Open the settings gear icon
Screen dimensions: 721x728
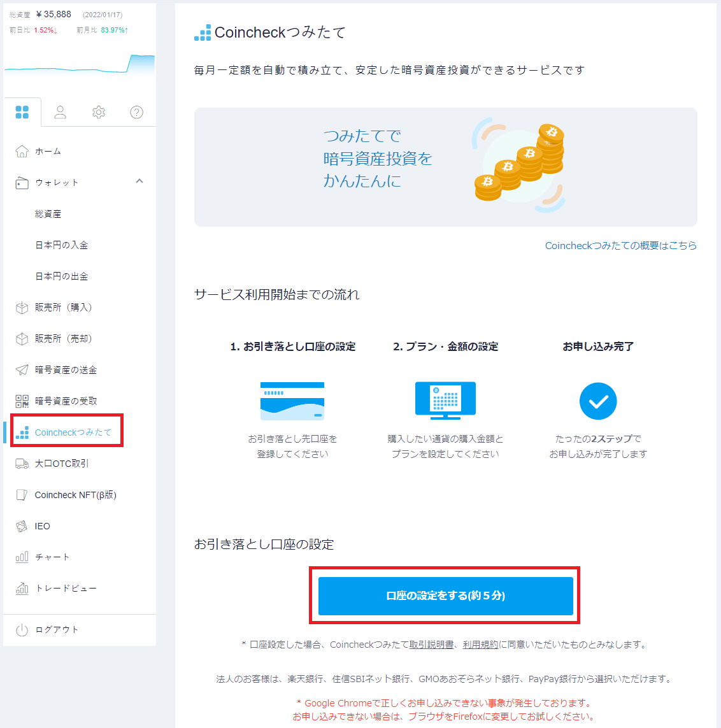click(x=99, y=112)
